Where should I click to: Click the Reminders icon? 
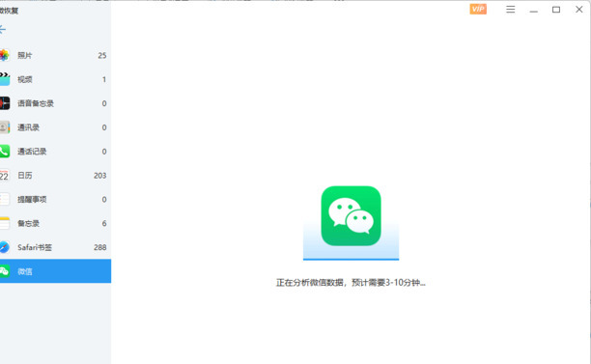pos(5,199)
